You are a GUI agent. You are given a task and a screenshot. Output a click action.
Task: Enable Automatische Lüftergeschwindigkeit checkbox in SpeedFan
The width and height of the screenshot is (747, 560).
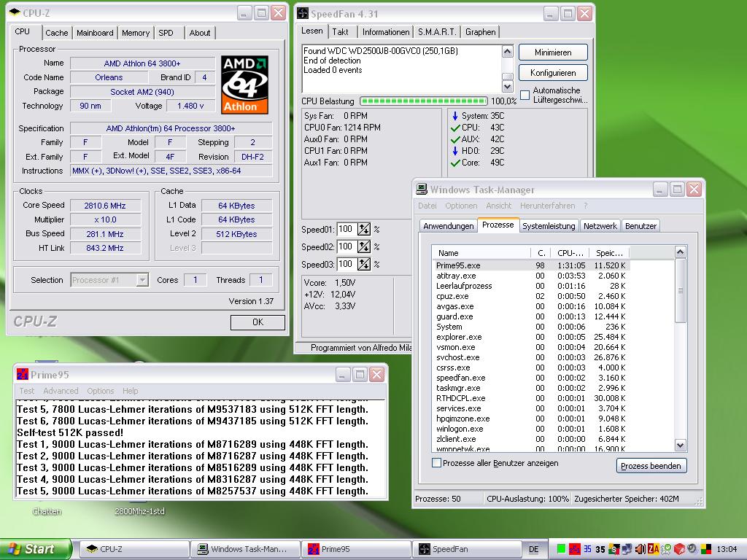click(525, 96)
